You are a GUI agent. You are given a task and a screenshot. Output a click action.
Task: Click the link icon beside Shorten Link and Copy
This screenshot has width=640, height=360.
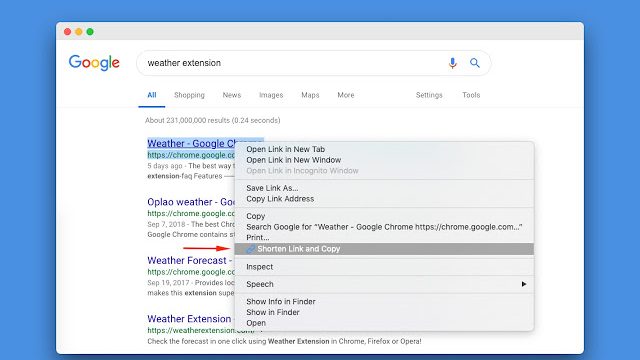click(251, 249)
